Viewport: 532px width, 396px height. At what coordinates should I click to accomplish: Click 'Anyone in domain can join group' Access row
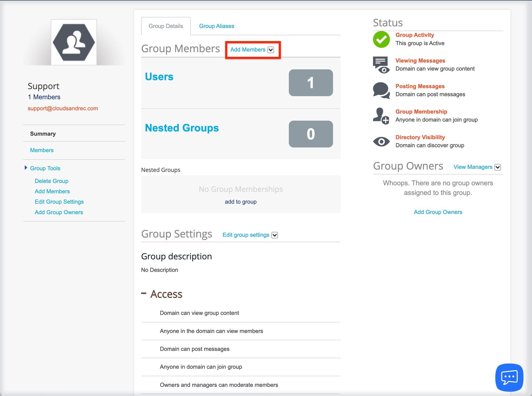tap(241, 367)
